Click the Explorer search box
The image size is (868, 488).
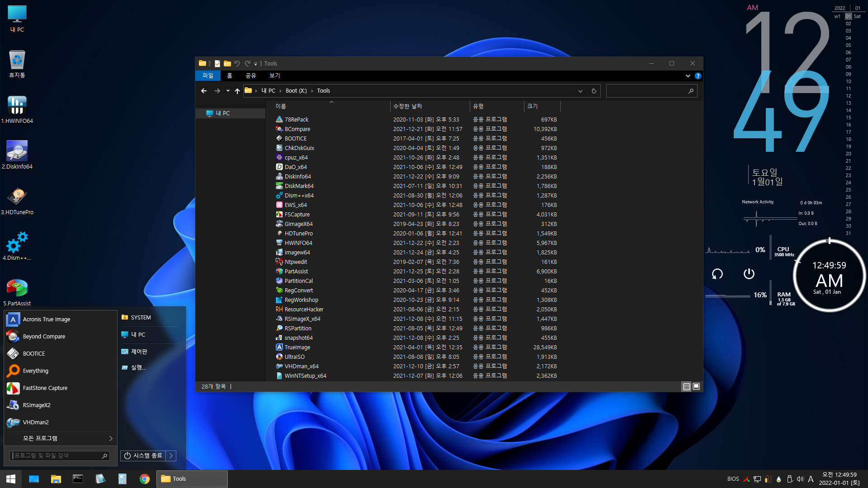click(x=651, y=91)
